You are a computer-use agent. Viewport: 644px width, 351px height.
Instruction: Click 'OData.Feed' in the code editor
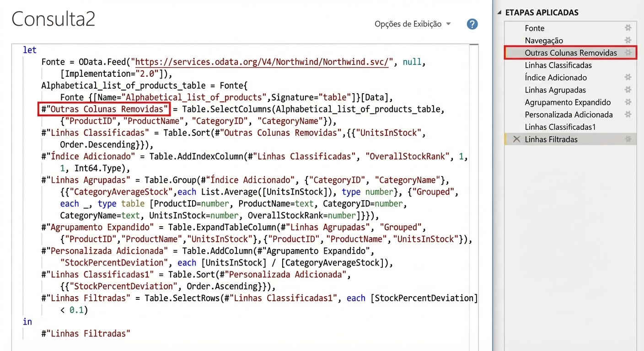[102, 62]
